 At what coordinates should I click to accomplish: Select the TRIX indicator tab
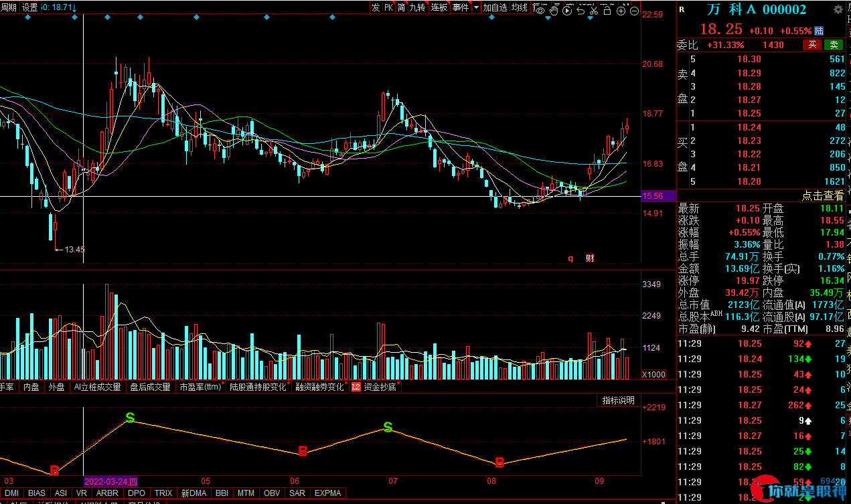point(163,493)
